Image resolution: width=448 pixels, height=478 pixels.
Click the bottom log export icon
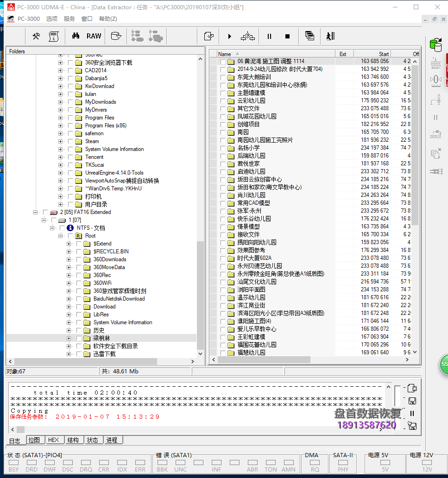(412, 426)
